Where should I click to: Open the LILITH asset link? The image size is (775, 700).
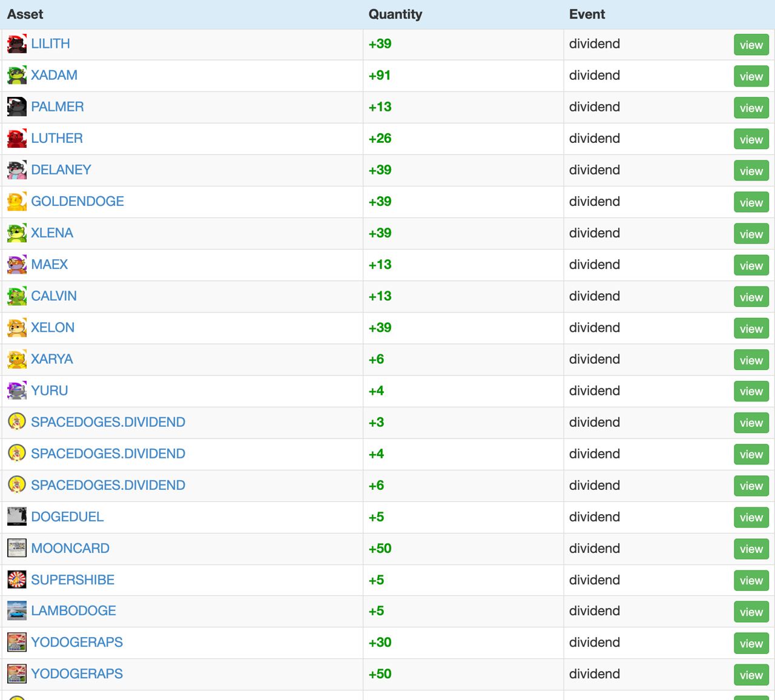tap(50, 44)
